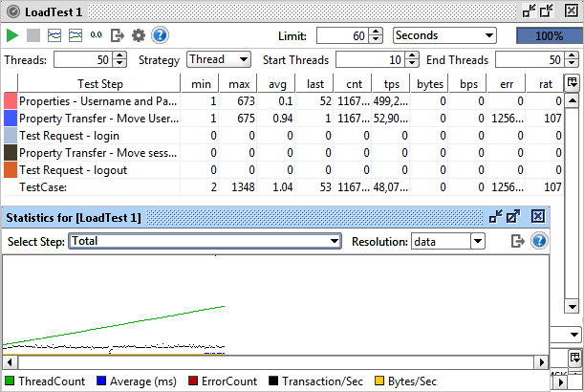This screenshot has height=392, width=584.
Task: Maximize the Statistics for LoadTest 1 panel
Action: [x=513, y=216]
